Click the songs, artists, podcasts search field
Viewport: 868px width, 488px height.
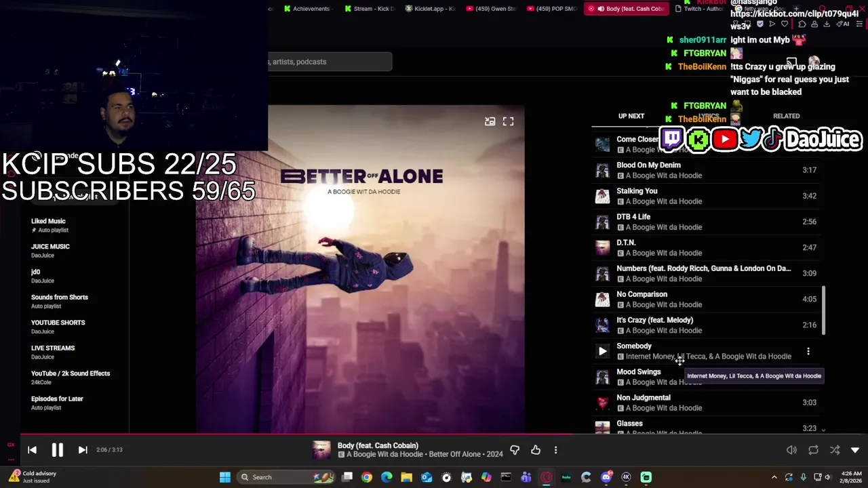click(x=330, y=62)
